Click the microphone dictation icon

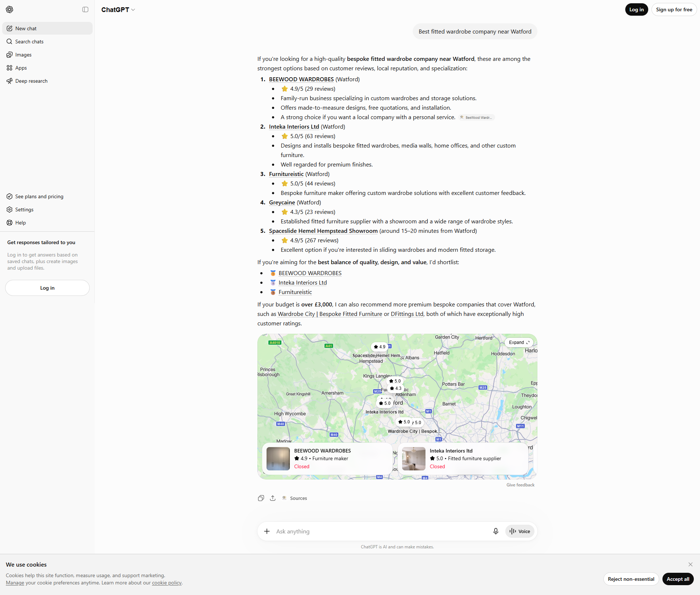pos(496,531)
